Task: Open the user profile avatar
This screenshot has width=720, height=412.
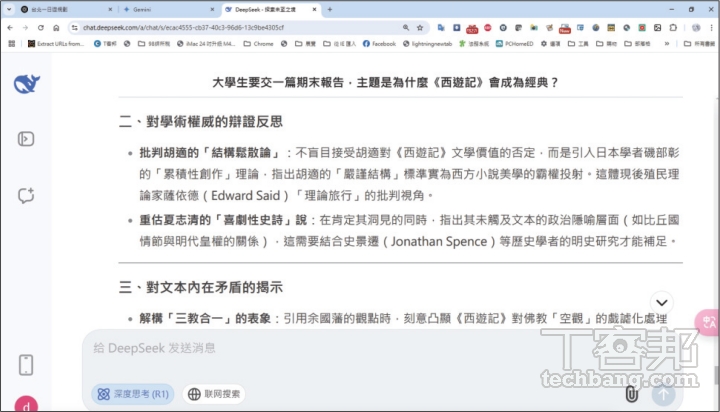Action: point(27,404)
